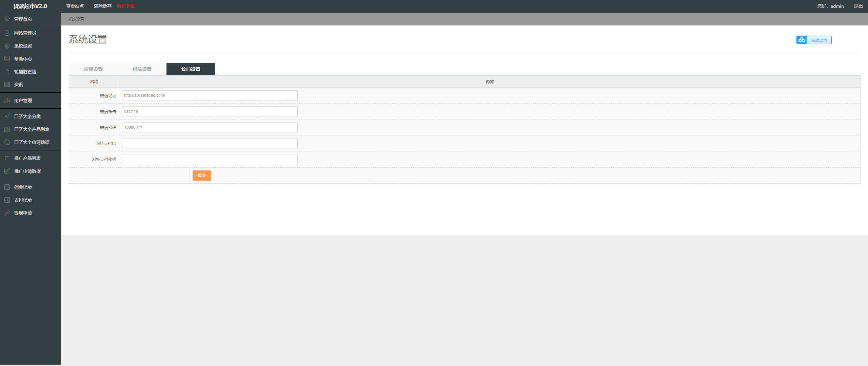Click 清除缓存 in the top bar
Image resolution: width=868 pixels, height=366 pixels.
(103, 6)
